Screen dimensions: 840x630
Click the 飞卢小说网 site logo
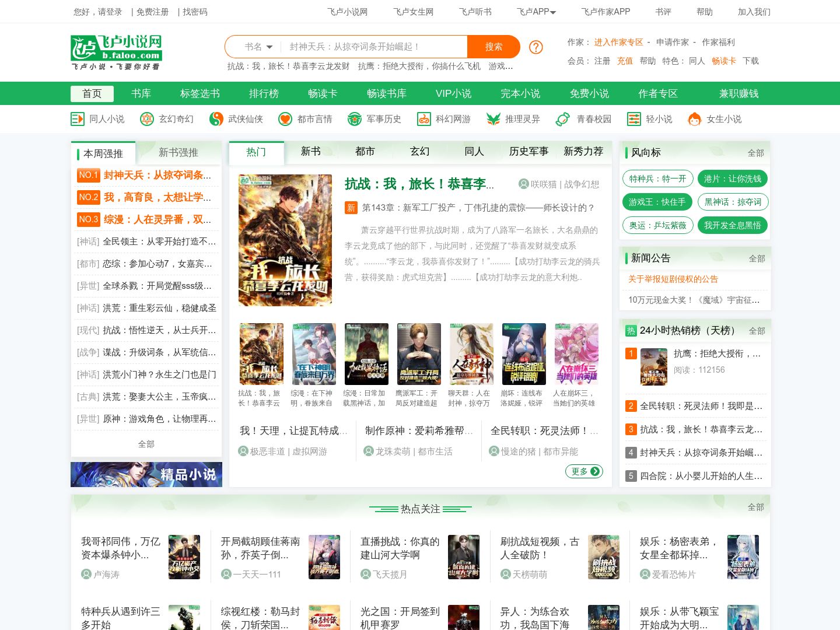point(116,52)
